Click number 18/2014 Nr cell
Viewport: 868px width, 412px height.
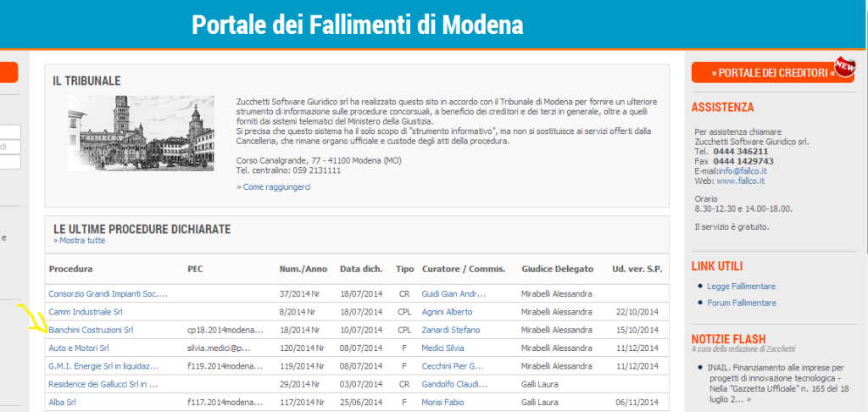[301, 330]
